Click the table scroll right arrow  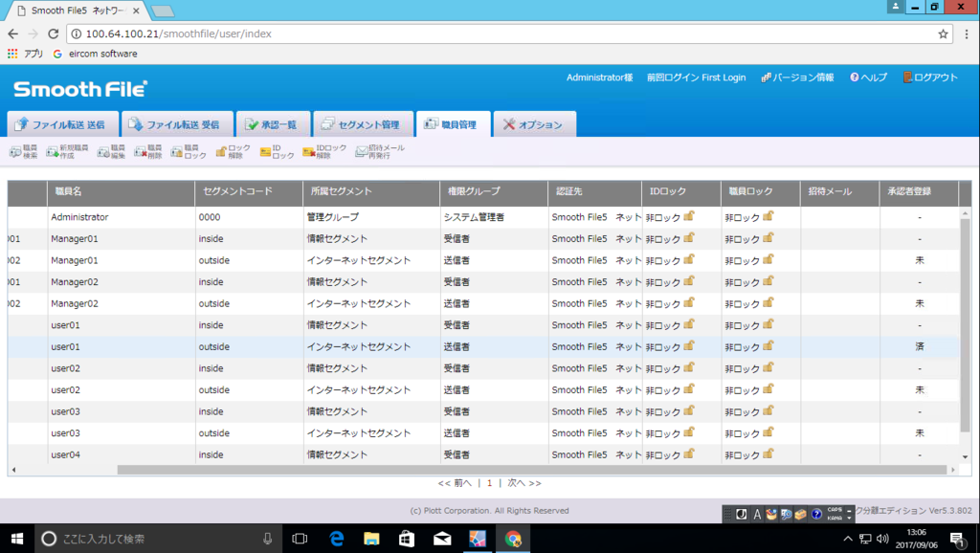point(953,470)
